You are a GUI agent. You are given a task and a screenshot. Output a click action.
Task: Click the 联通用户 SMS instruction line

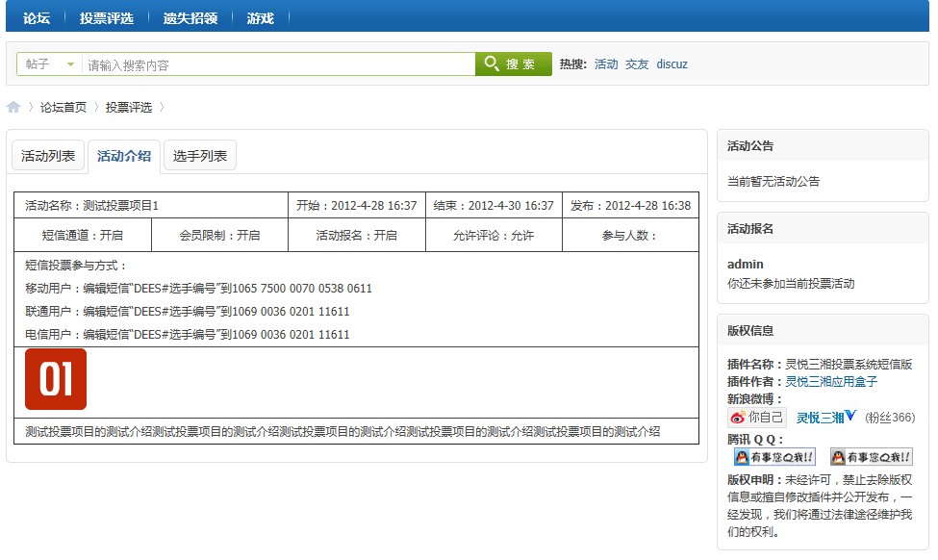click(x=188, y=311)
